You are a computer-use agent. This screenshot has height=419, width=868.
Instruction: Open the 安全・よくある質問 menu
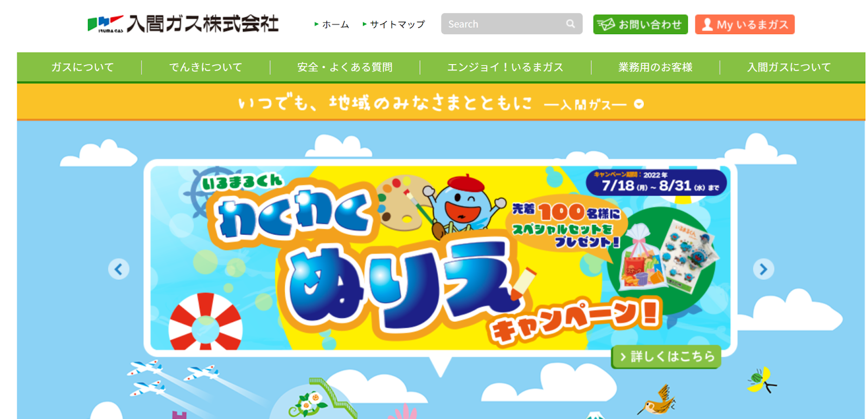point(345,67)
